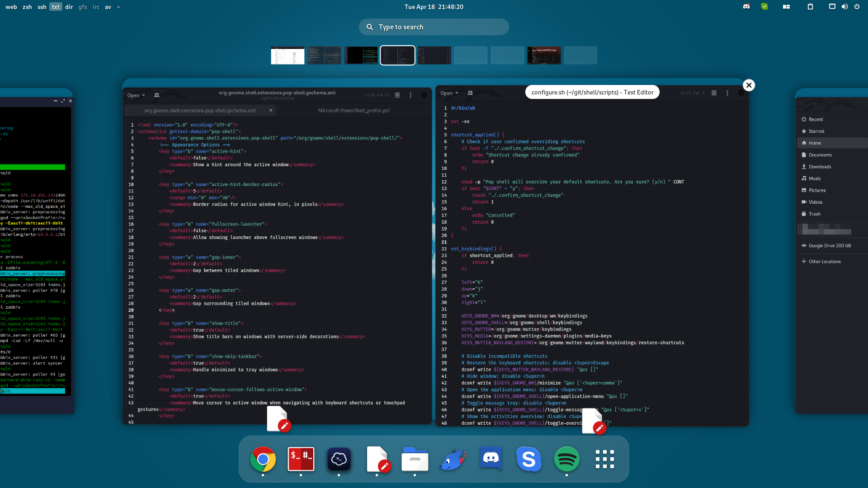Focus the Type to search field
The width and height of the screenshot is (868, 488).
click(434, 27)
